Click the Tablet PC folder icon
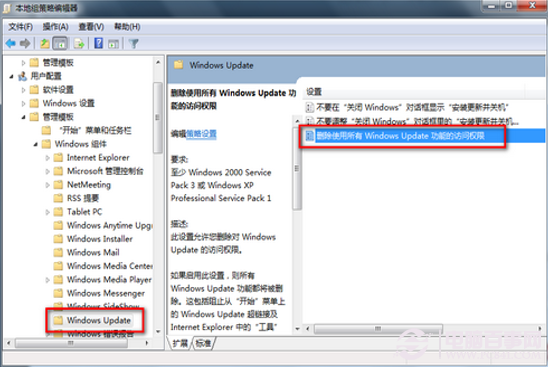This screenshot has height=367, width=548. (58, 212)
